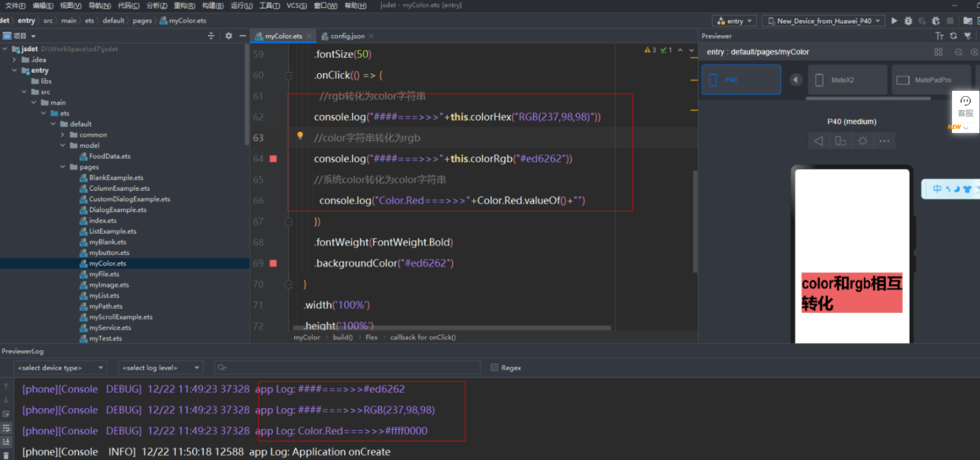Start debugging with the bug icon
The width and height of the screenshot is (980, 460).
(x=908, y=21)
